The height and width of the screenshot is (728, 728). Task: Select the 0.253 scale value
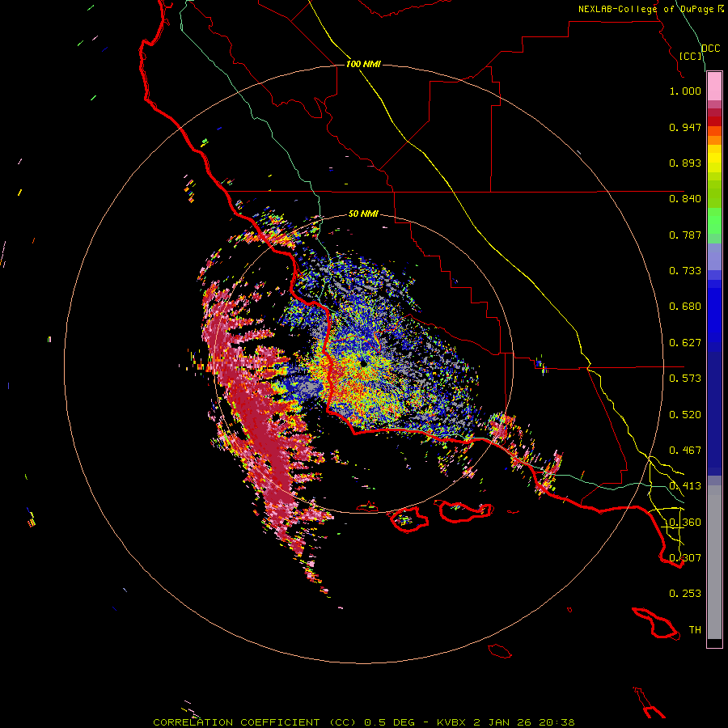click(x=685, y=594)
